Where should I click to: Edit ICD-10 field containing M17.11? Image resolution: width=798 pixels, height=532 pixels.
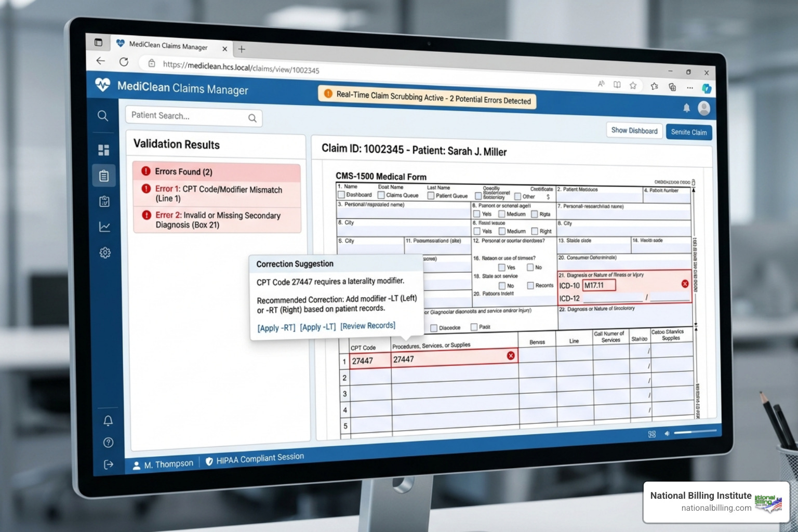coord(599,285)
